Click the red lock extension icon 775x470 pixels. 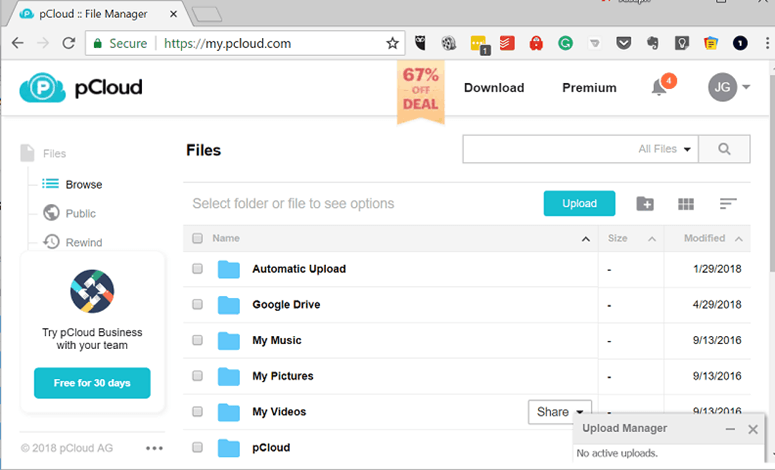point(536,43)
